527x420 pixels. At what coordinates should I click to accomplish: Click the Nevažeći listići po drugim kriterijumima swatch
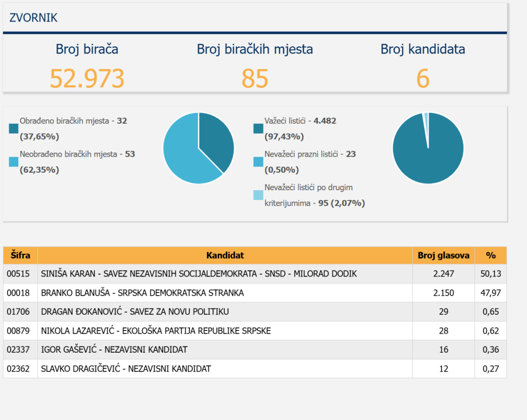click(x=258, y=195)
